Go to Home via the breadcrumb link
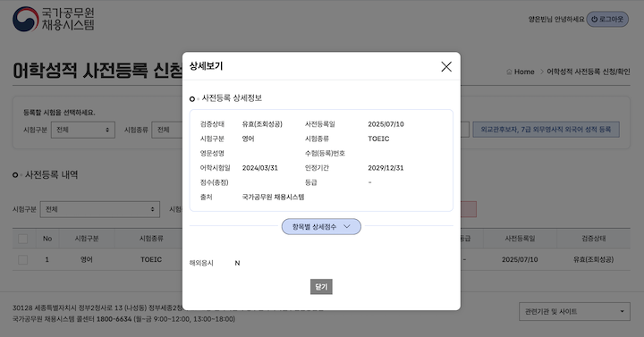 click(524, 72)
